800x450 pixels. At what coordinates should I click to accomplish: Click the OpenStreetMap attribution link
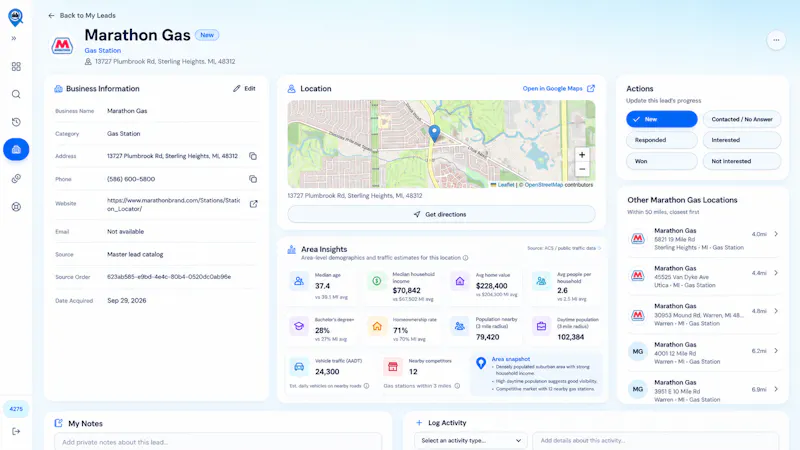[x=544, y=185]
